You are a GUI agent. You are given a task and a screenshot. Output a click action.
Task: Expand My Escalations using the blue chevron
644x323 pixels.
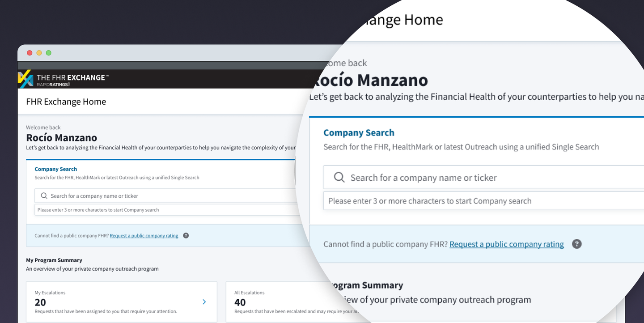pyautogui.click(x=204, y=302)
